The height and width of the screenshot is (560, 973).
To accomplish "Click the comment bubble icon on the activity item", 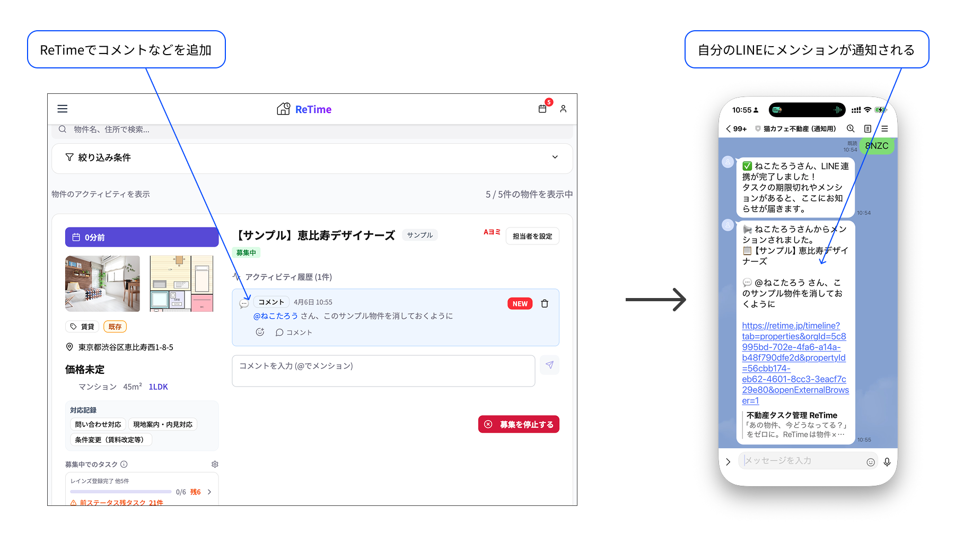I will [244, 304].
